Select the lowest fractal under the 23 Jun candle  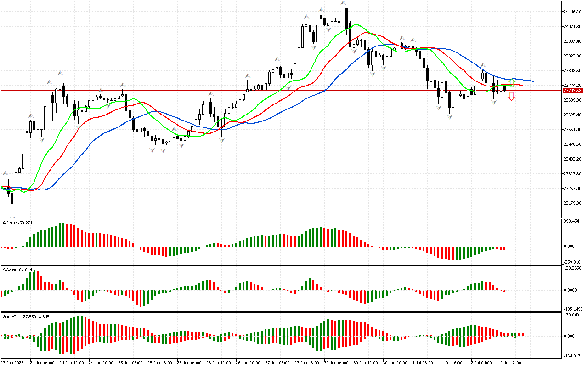coord(12,218)
